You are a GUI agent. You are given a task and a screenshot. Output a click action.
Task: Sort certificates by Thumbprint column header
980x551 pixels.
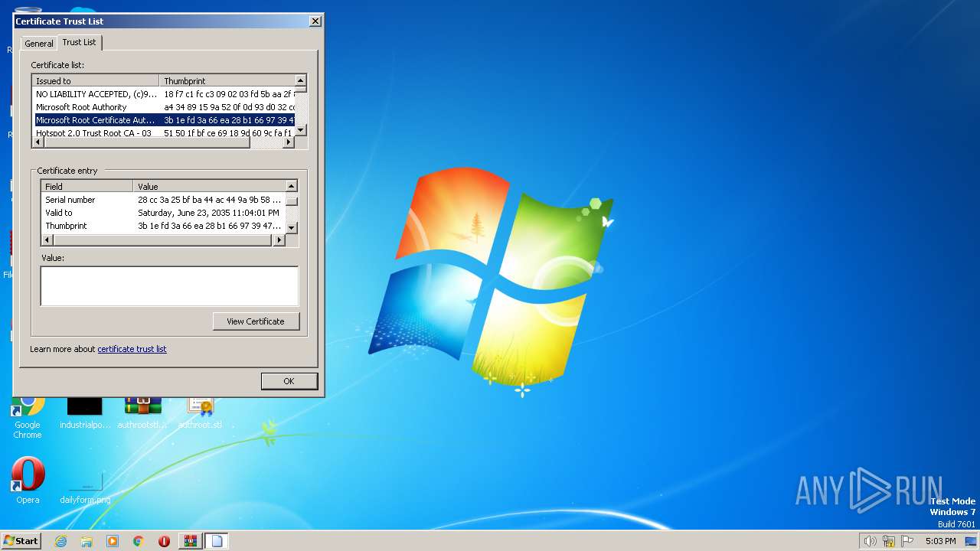pos(227,80)
